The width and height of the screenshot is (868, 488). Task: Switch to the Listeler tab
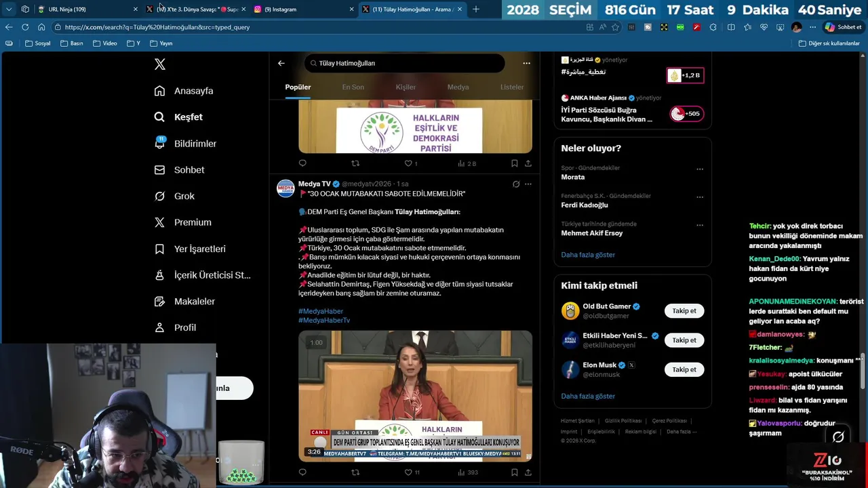coord(512,87)
